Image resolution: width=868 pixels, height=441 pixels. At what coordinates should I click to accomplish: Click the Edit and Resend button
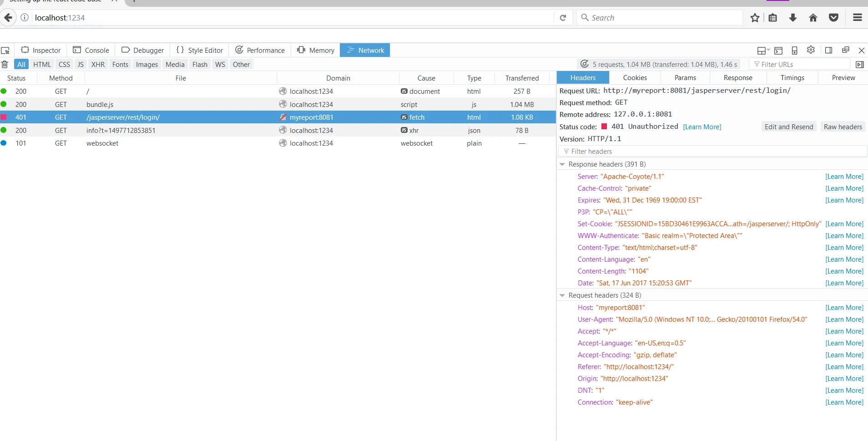[788, 127]
